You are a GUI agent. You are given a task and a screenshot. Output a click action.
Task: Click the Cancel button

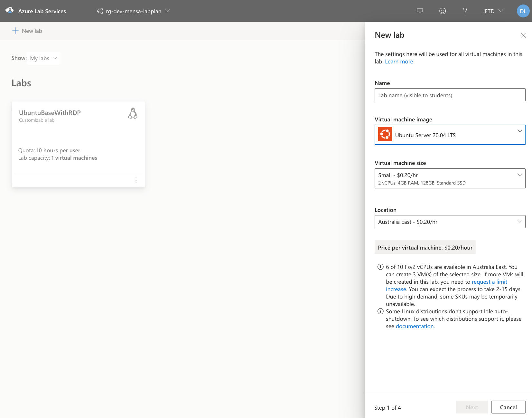click(508, 407)
